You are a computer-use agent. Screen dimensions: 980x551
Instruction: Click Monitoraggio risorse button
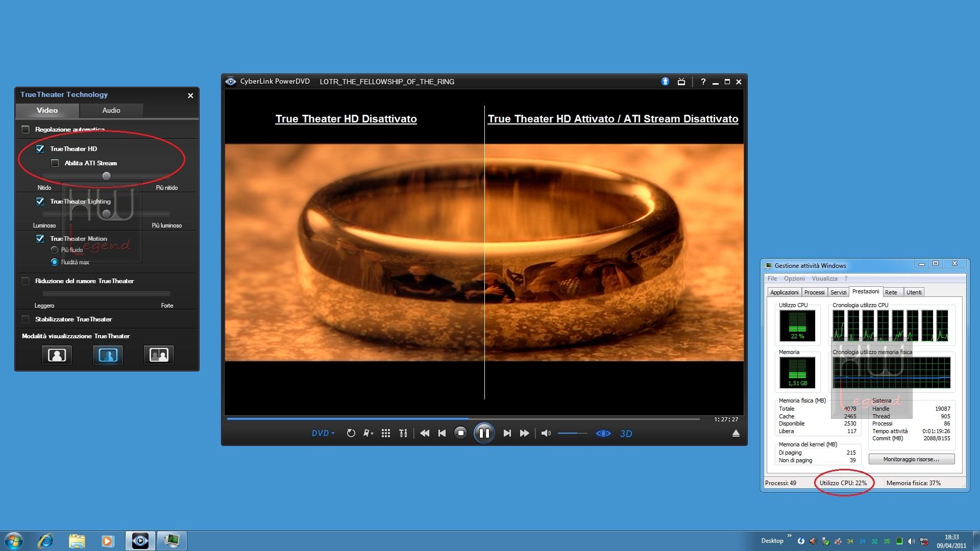tap(911, 459)
